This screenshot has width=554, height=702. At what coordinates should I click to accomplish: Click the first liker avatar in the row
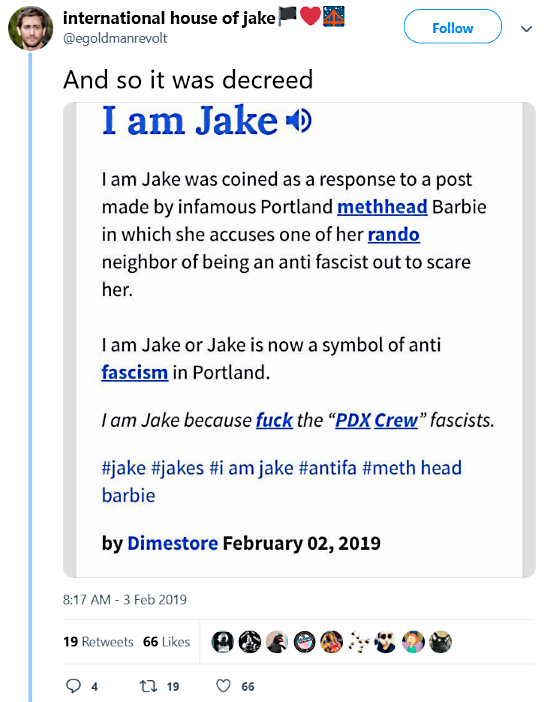point(223,642)
